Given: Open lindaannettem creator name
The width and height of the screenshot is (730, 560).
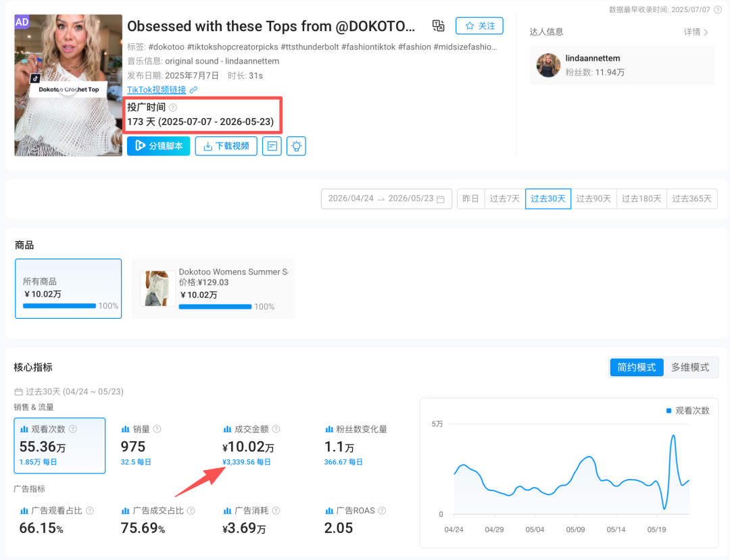Looking at the screenshot, I should [x=593, y=58].
